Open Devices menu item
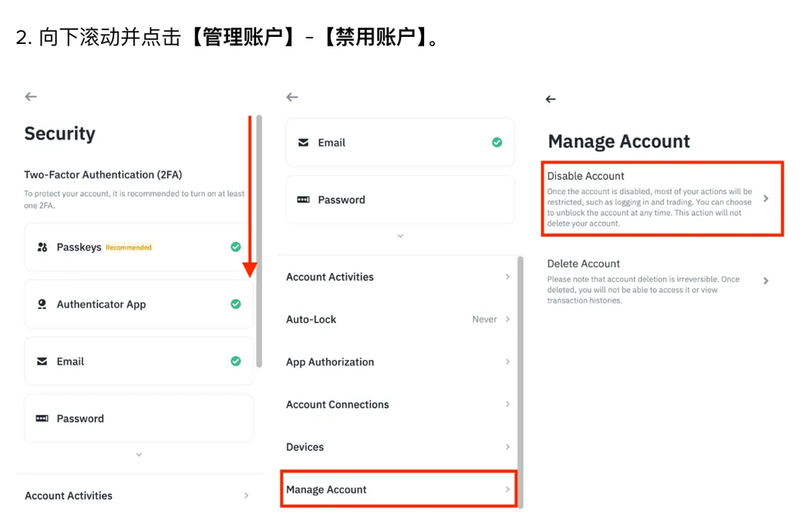This screenshot has height=532, width=802. [399, 446]
